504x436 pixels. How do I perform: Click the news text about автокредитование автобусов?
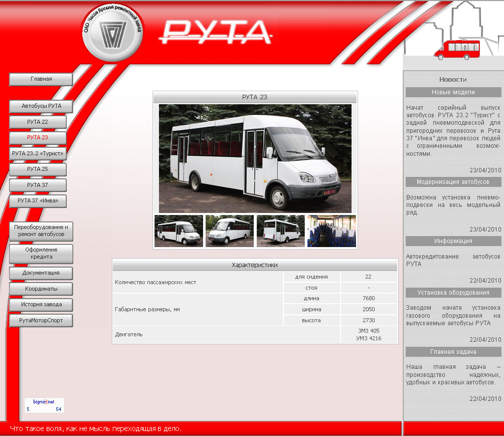[x=453, y=260]
